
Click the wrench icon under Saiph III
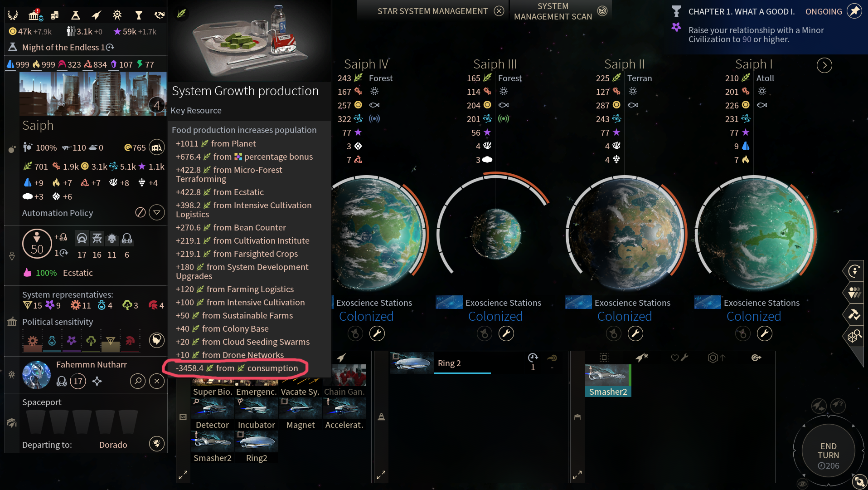[506, 334]
